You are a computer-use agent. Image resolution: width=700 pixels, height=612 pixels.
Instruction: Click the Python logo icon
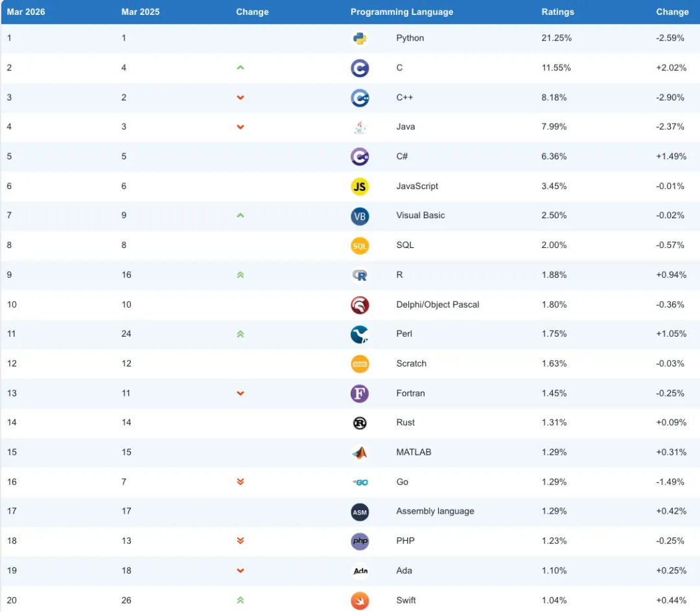pos(360,38)
